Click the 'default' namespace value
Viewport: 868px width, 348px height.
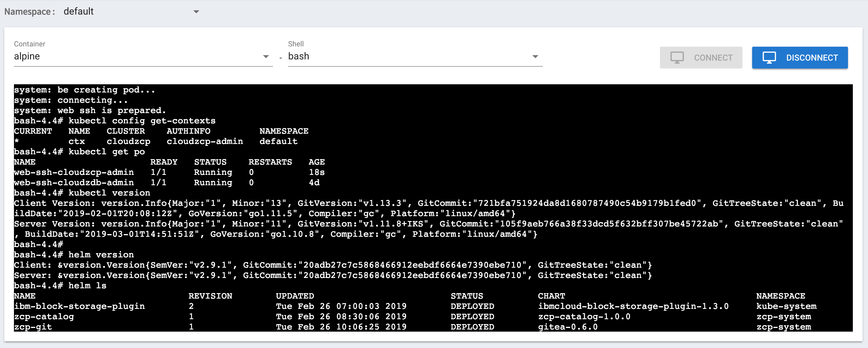79,12
